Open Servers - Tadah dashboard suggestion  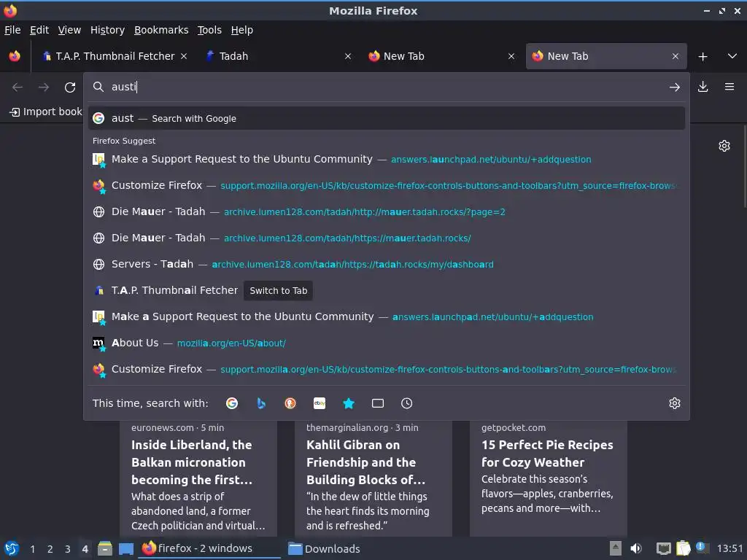(387, 264)
